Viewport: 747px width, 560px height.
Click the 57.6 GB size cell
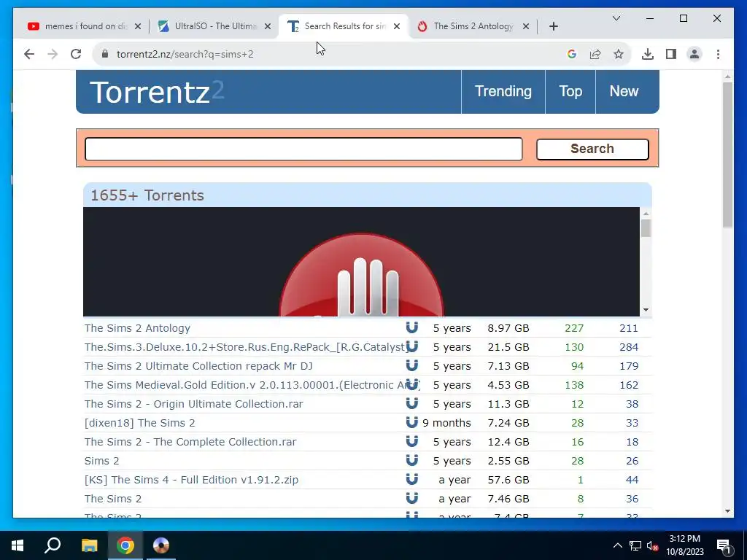tap(508, 480)
